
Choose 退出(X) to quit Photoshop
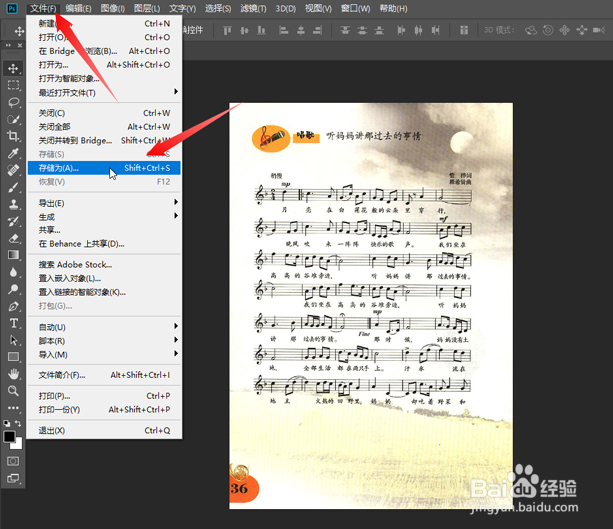[x=104, y=430]
